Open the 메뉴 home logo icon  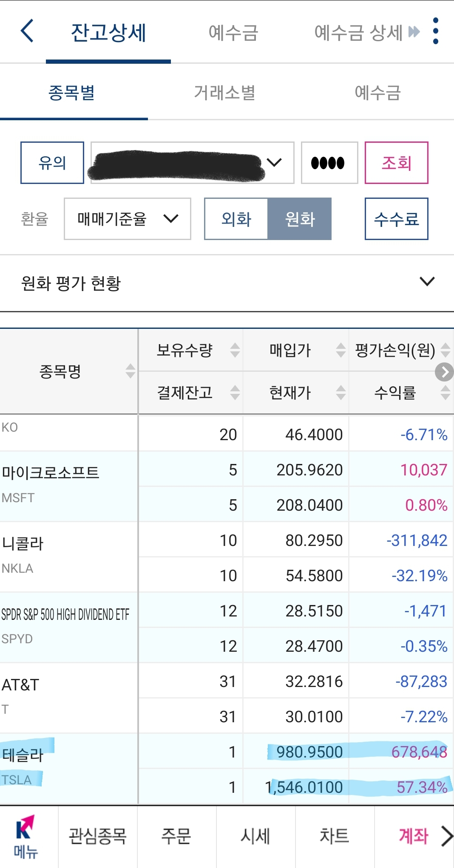(x=26, y=836)
